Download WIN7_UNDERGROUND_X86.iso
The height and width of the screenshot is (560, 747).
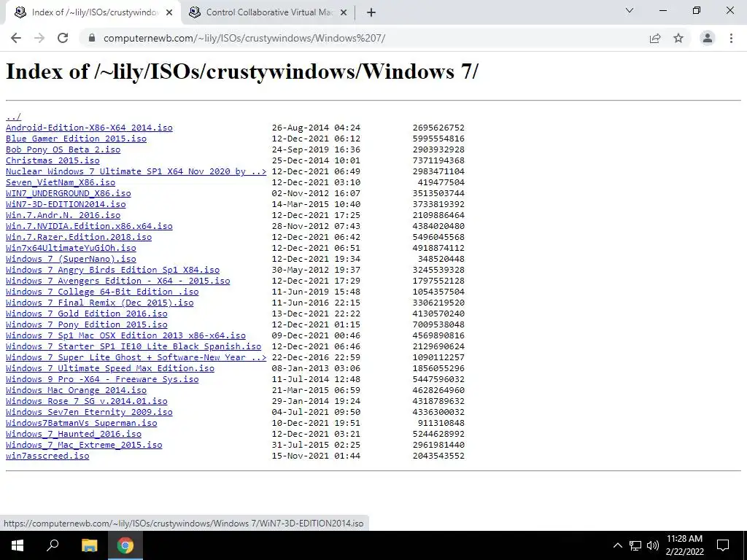click(x=68, y=193)
